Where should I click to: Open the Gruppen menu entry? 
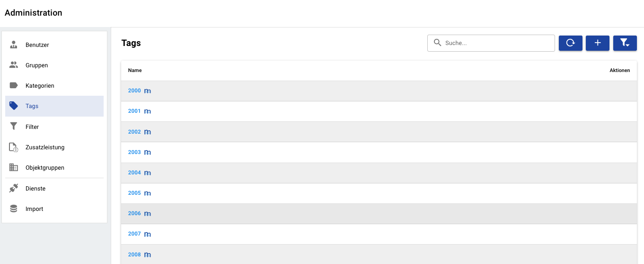(x=54, y=65)
